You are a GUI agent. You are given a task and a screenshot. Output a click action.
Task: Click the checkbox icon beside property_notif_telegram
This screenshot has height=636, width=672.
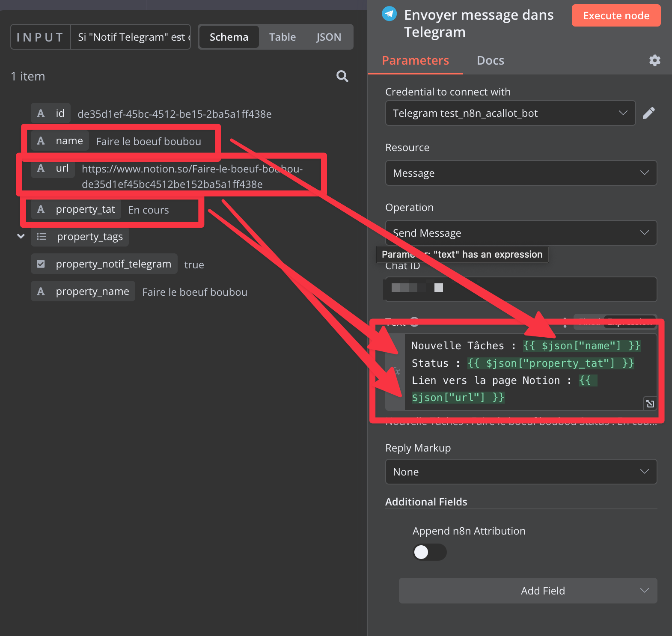coord(41,264)
